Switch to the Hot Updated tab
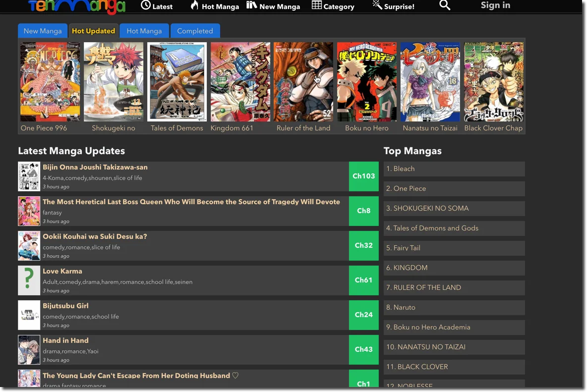Viewport: 587px width, 392px height. coord(93,31)
